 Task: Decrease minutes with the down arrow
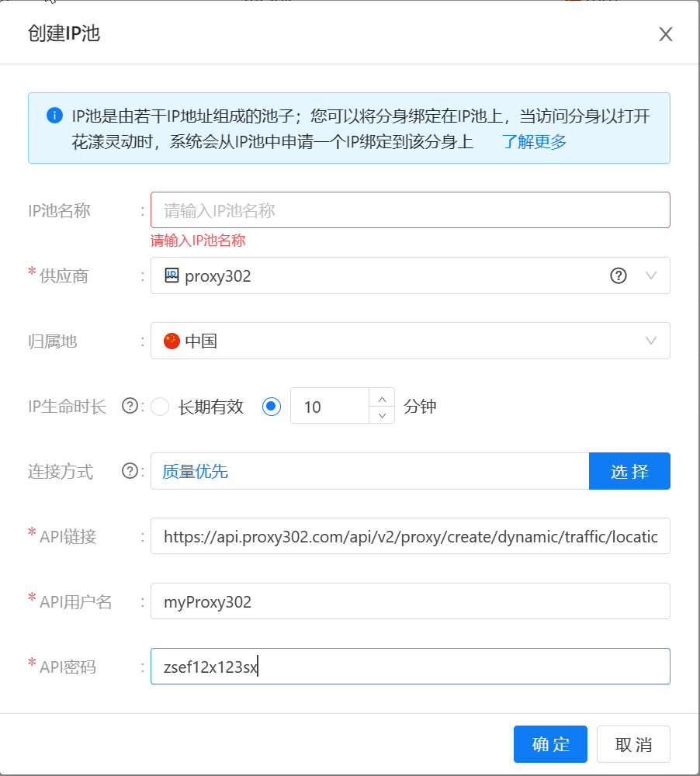[x=382, y=414]
